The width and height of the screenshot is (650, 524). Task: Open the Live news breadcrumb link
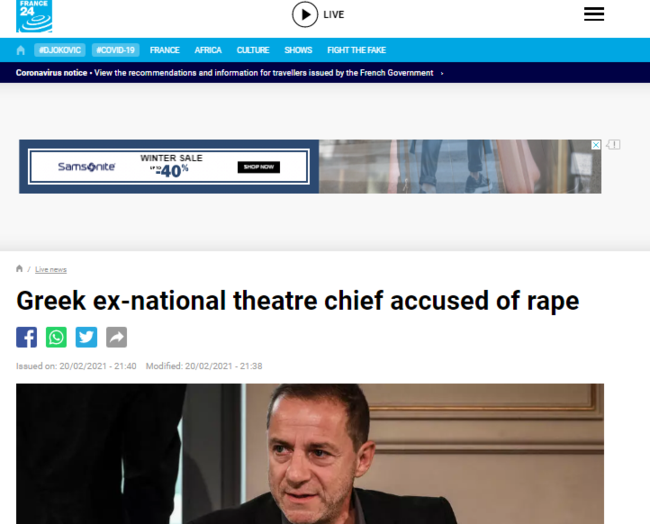[51, 269]
